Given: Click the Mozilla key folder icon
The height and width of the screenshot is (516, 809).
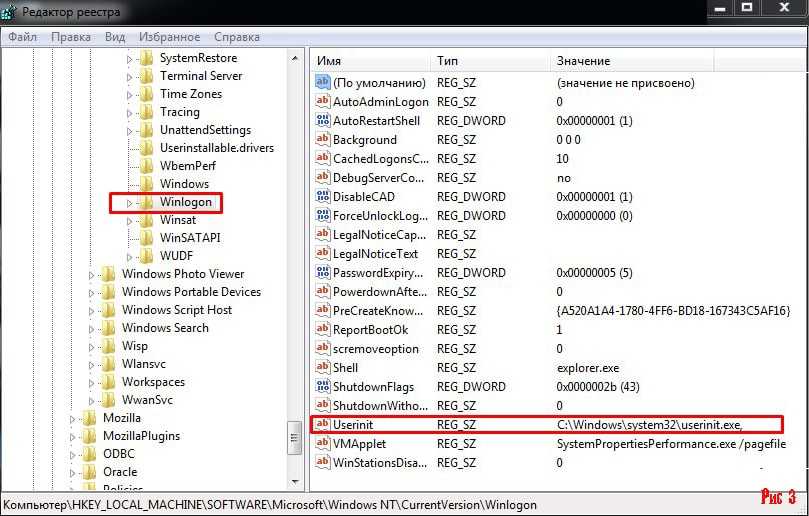Looking at the screenshot, I should click(90, 418).
